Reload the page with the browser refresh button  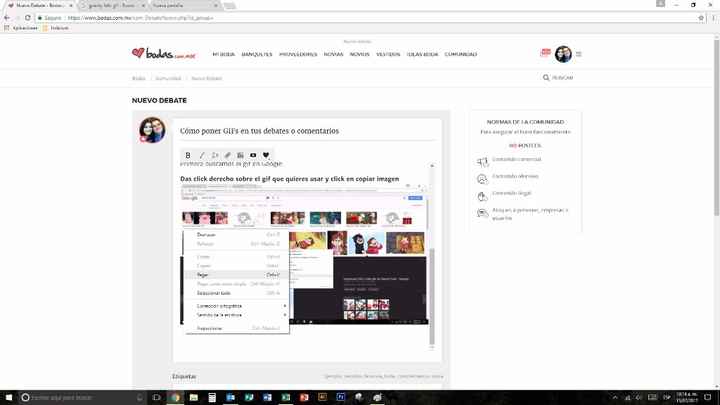click(28, 18)
